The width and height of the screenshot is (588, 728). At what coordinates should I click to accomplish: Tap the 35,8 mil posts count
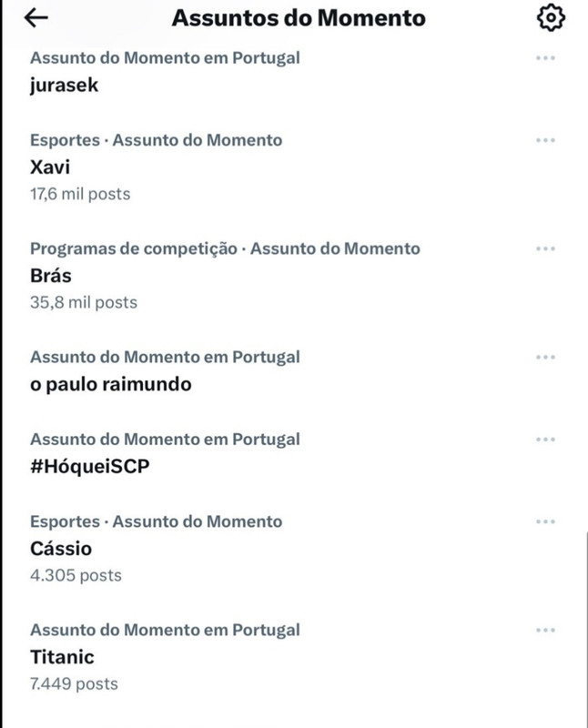click(84, 303)
